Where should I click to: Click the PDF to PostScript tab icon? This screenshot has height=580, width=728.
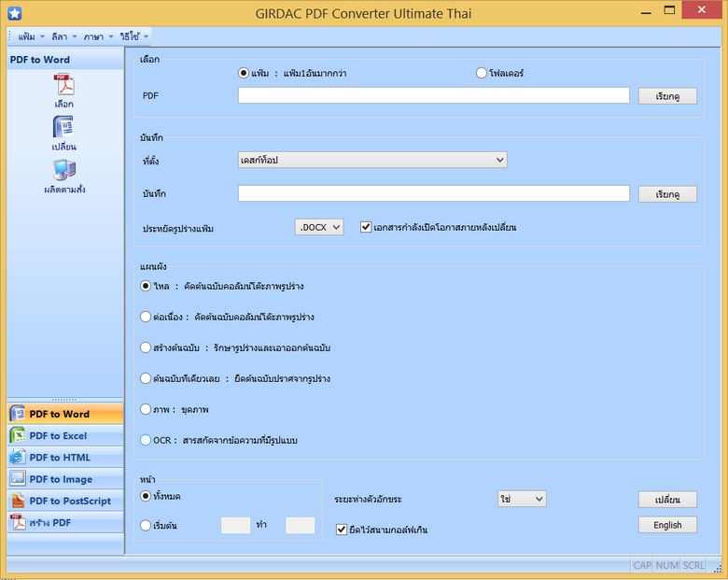pyautogui.click(x=18, y=501)
